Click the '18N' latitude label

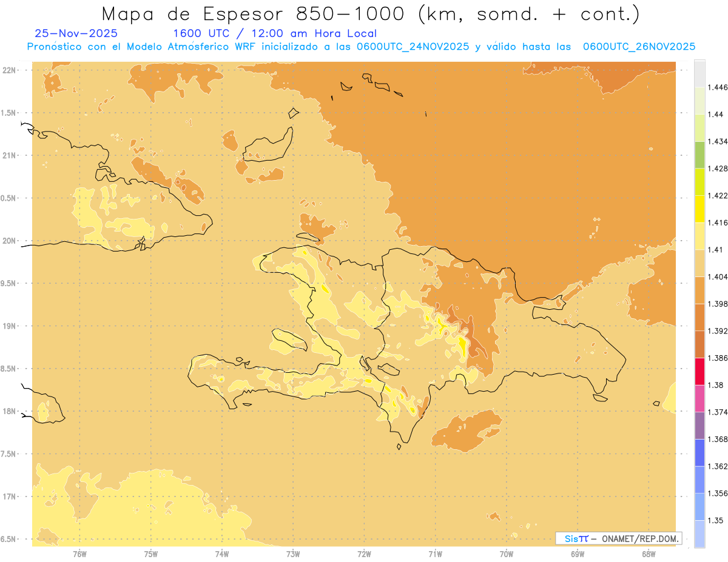[x=10, y=411]
